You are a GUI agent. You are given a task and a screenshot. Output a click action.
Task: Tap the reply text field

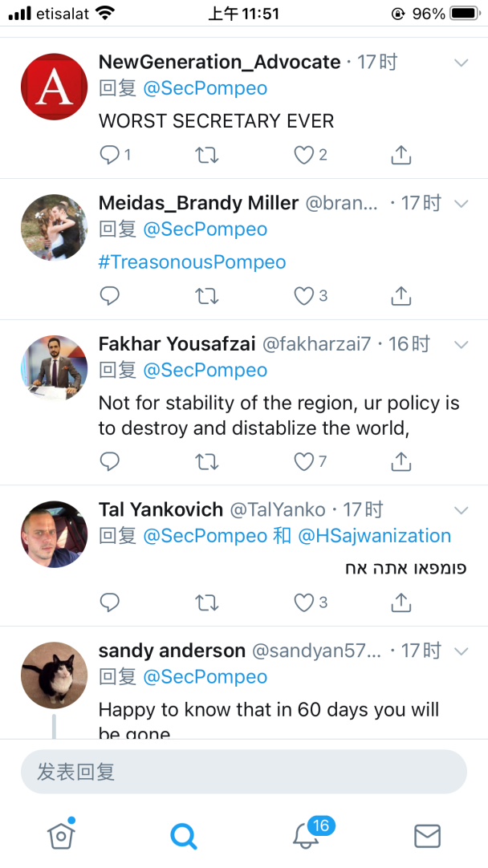(x=243, y=773)
